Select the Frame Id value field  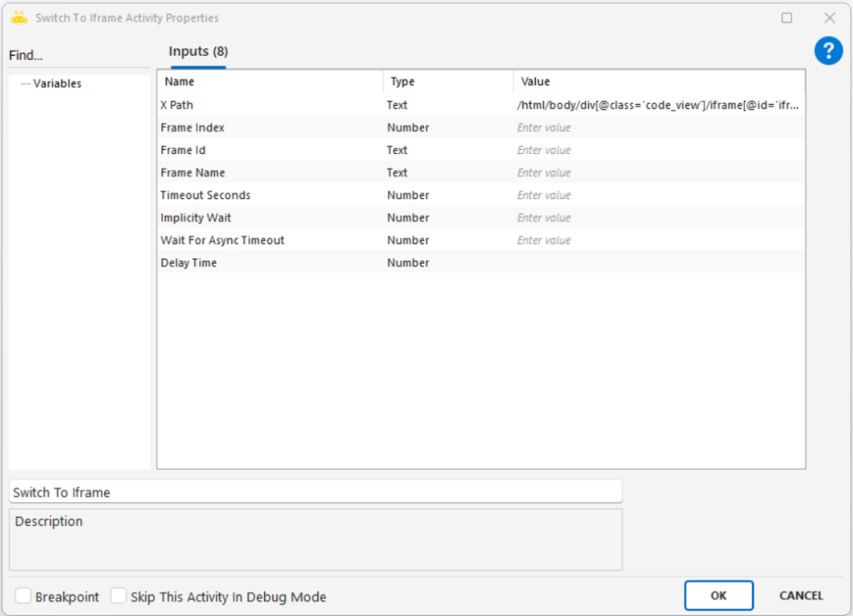[x=658, y=151]
